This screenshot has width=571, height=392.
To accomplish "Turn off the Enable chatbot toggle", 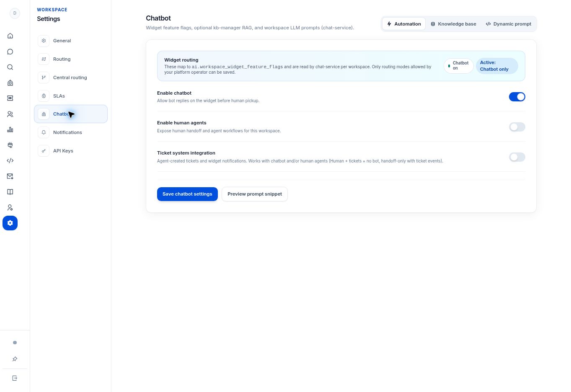I will click(x=517, y=97).
